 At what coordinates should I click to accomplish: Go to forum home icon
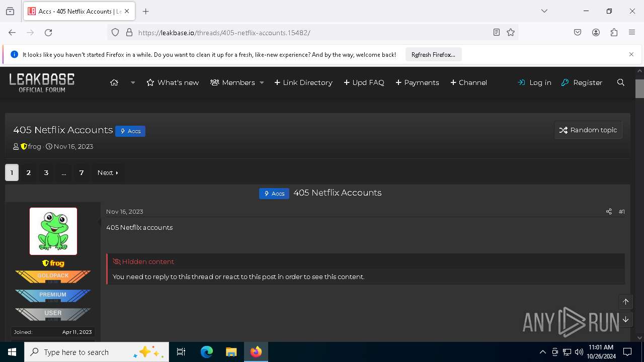(x=114, y=82)
